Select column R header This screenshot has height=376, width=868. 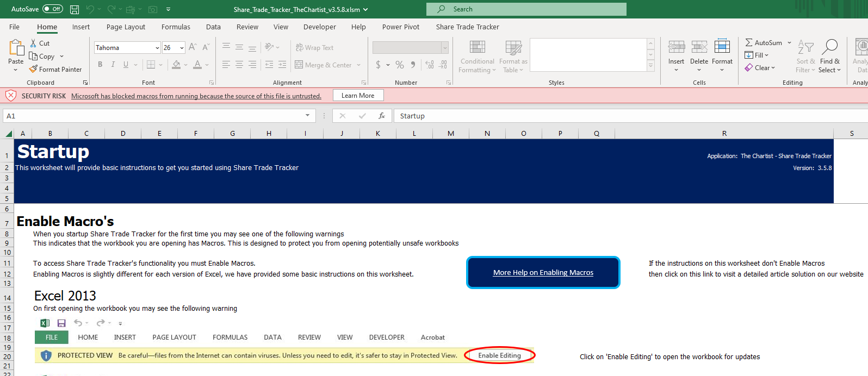pyautogui.click(x=724, y=134)
